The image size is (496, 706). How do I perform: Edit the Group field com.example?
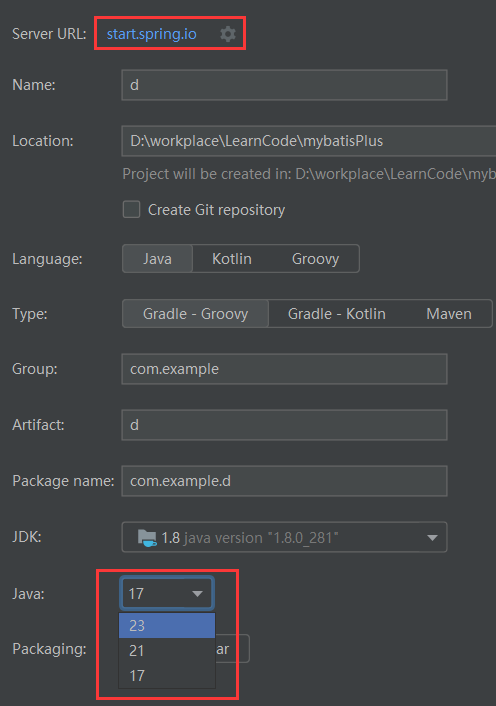[284, 369]
